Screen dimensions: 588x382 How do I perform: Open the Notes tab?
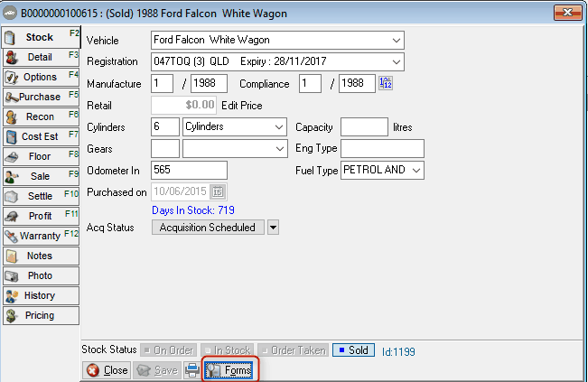(x=41, y=256)
